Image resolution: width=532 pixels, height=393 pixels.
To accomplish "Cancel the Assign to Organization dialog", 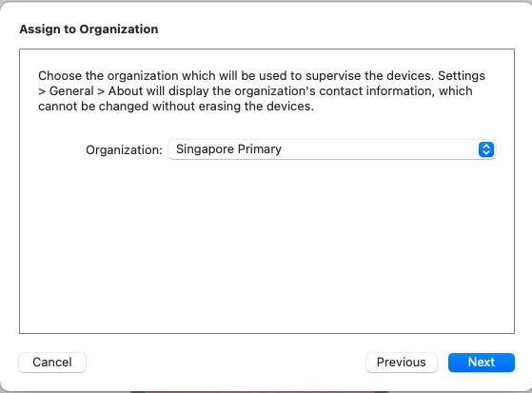I will (52, 363).
